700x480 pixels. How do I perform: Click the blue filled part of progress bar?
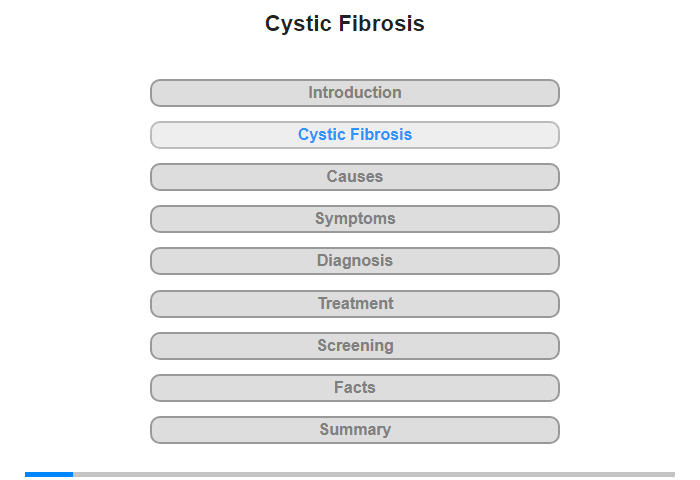click(x=49, y=474)
